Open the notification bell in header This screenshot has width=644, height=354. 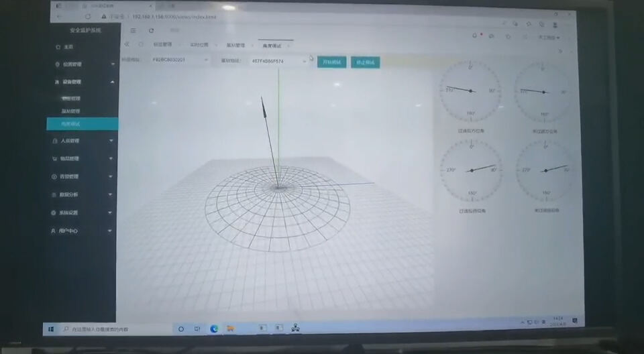point(475,36)
